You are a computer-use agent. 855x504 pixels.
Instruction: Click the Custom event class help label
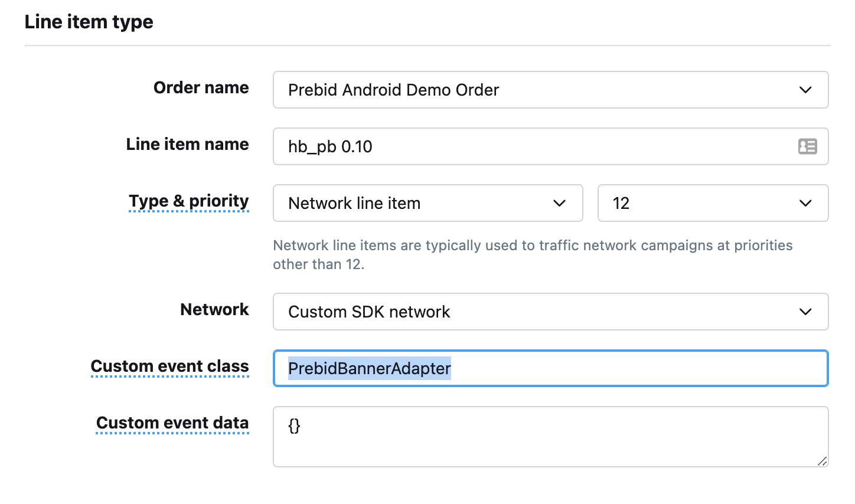(x=170, y=366)
